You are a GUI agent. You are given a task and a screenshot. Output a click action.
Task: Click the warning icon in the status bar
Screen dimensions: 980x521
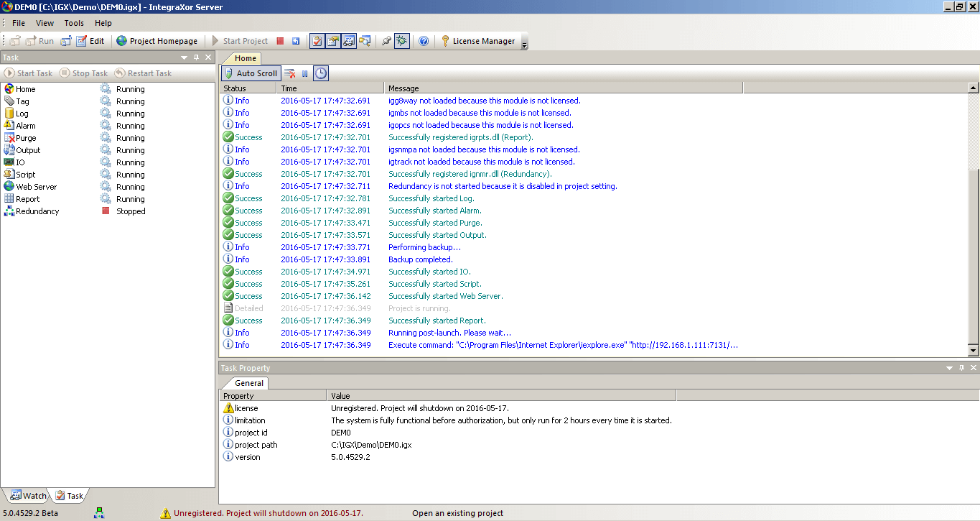point(166,513)
